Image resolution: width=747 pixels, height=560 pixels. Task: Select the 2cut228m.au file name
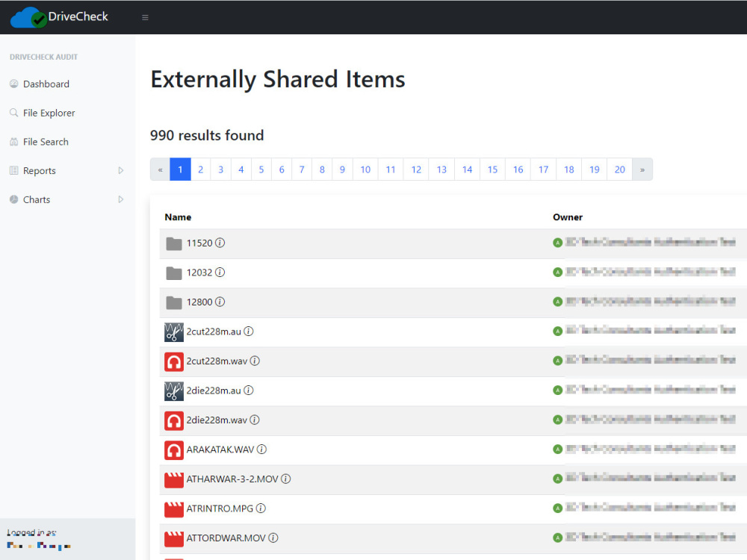(214, 332)
